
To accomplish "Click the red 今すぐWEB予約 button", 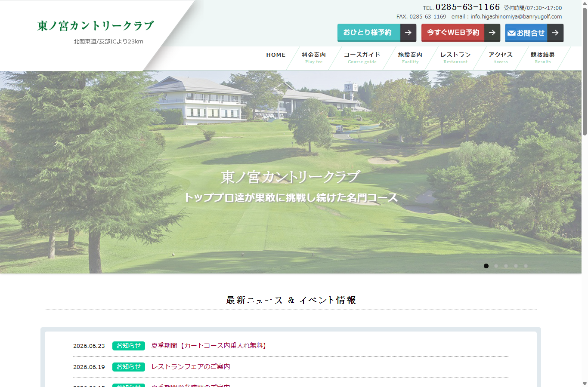I will click(x=461, y=33).
